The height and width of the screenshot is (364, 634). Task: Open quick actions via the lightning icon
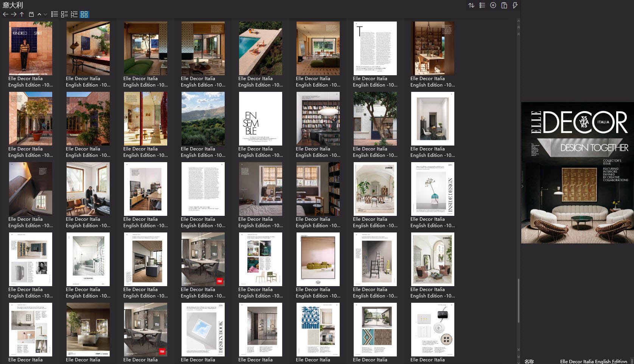coord(514,5)
